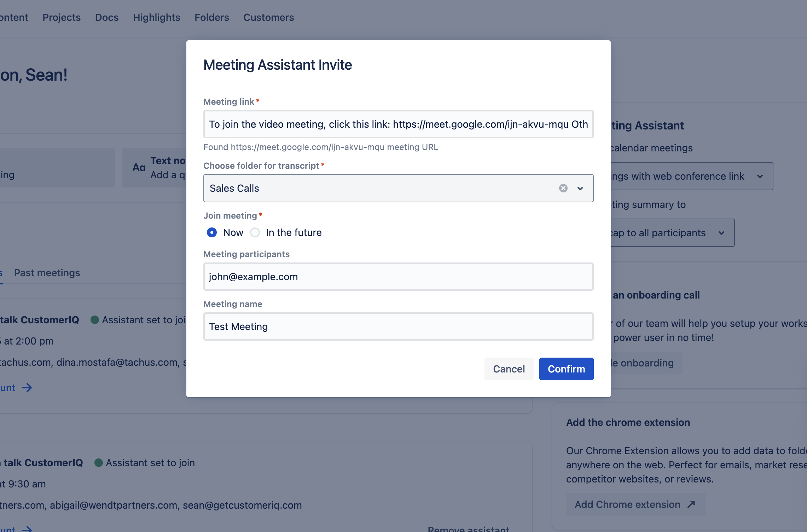Open the Docs navigation item
This screenshot has height=532, width=807.
pyautogui.click(x=106, y=17)
